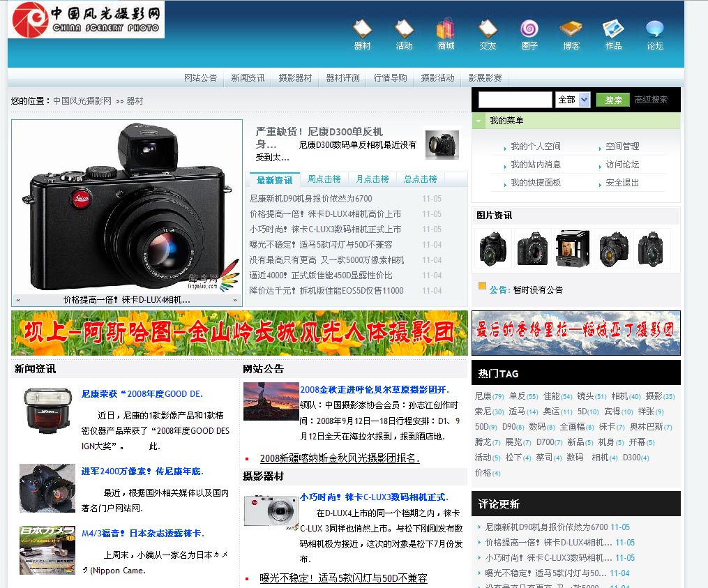708x588 pixels.
Task: Open 访问论坛 menu link
Action: click(622, 165)
